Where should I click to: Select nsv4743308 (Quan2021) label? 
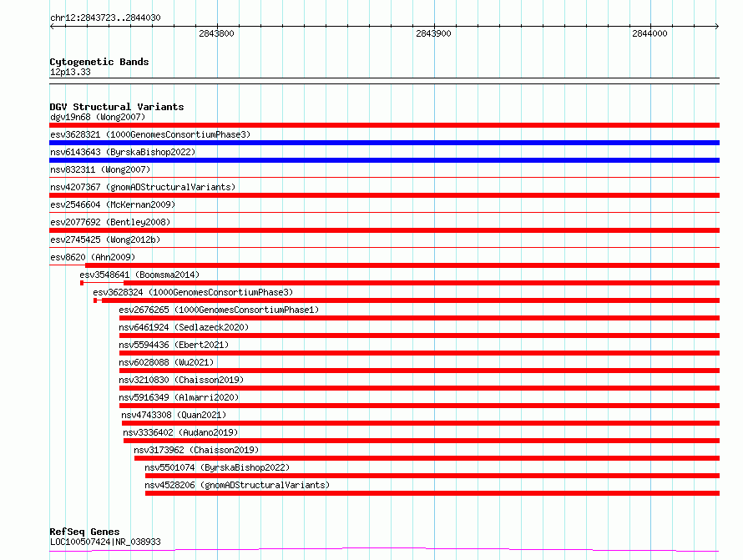click(x=174, y=415)
